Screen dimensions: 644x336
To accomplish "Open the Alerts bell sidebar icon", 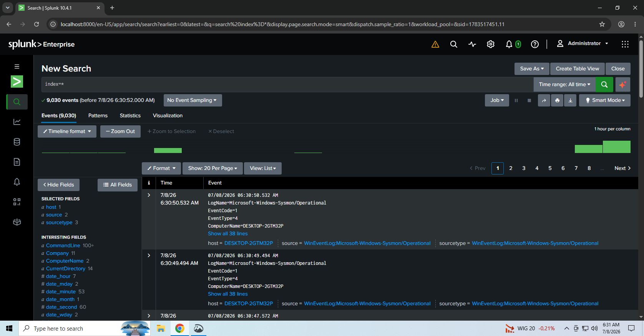I will 17,182.
